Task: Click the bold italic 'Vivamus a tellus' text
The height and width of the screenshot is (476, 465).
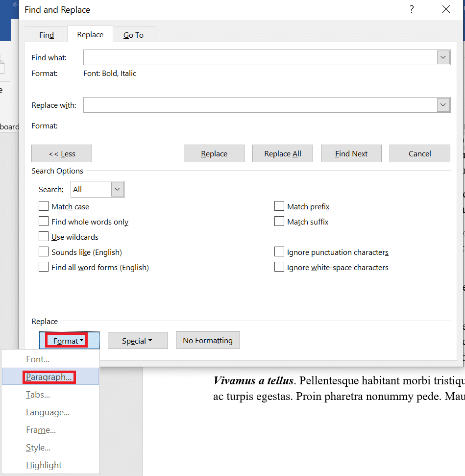Action: (253, 380)
